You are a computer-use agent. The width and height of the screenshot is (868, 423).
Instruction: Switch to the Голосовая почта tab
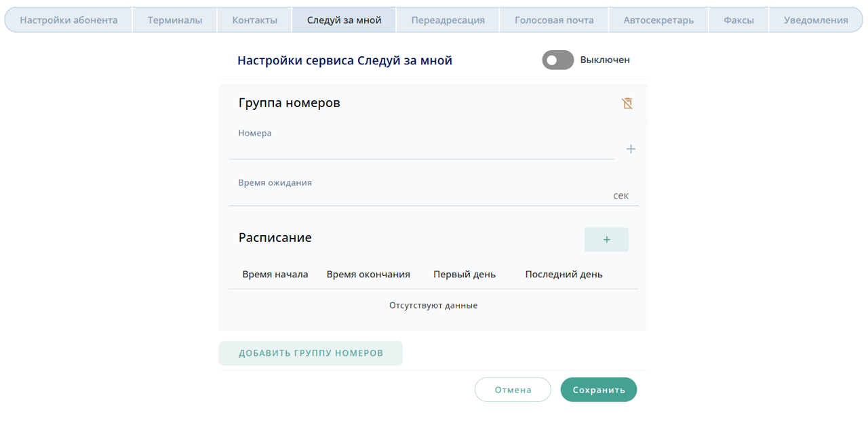[554, 20]
